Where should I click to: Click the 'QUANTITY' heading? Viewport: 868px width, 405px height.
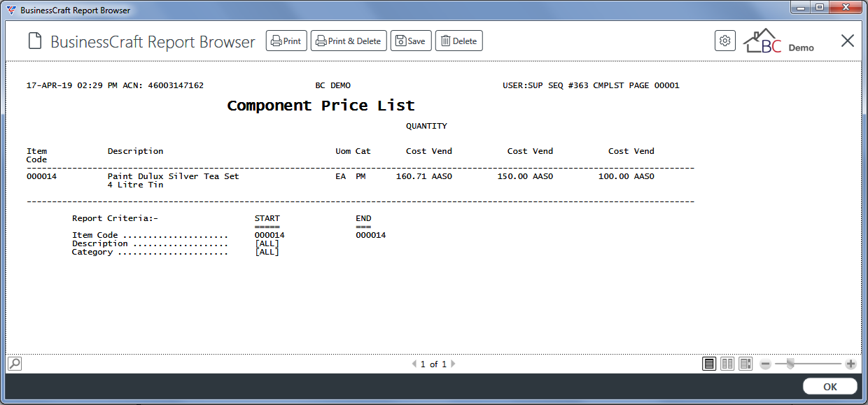[x=426, y=126]
